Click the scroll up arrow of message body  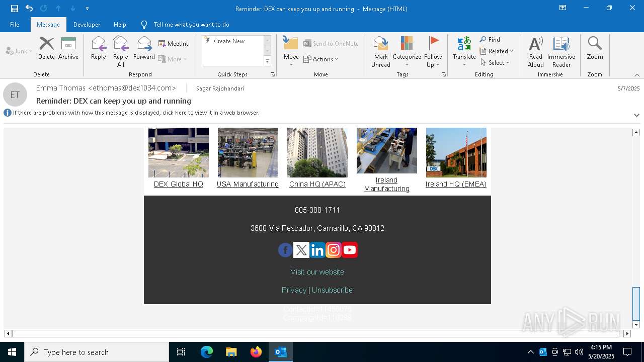[636, 132]
